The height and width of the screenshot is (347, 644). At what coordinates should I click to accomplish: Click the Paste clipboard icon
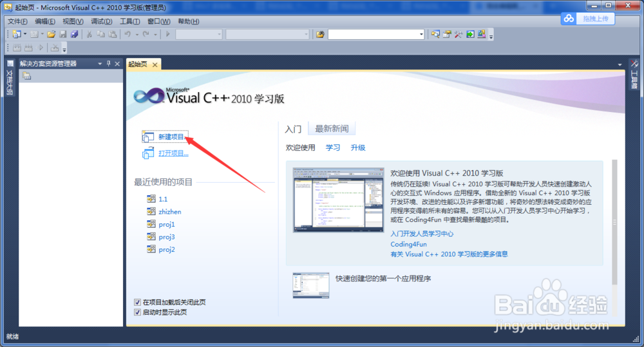(x=112, y=35)
